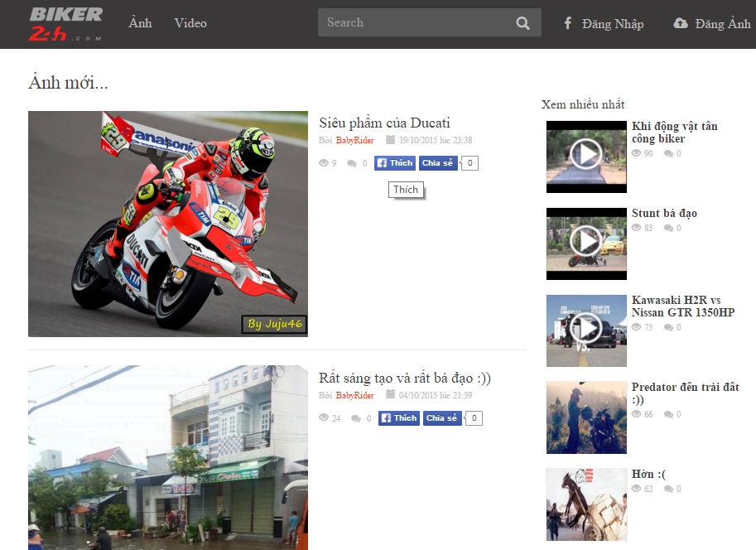Click comment icon on 'Rất sáng tạo' post
Image resolution: width=756 pixels, height=550 pixels.
pyautogui.click(x=356, y=418)
